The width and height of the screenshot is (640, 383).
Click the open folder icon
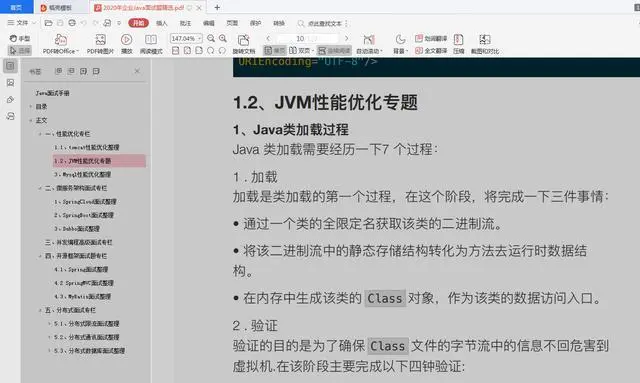(48, 23)
